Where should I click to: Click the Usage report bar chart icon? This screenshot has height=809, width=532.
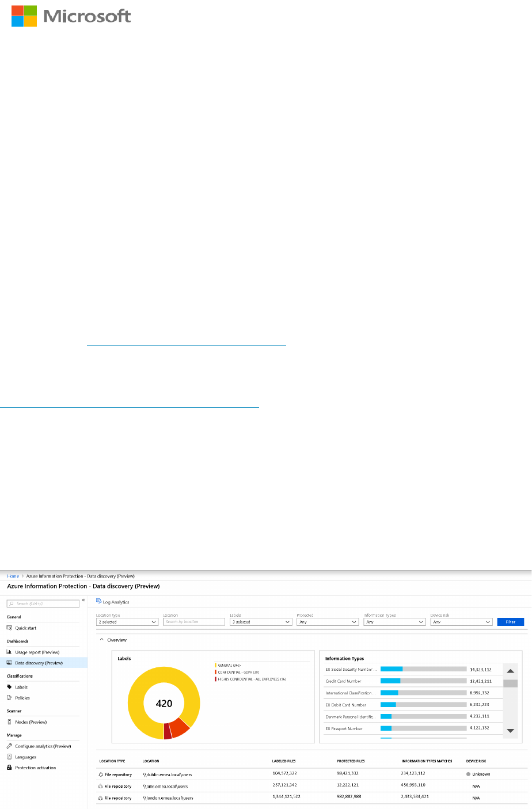pos(9,652)
